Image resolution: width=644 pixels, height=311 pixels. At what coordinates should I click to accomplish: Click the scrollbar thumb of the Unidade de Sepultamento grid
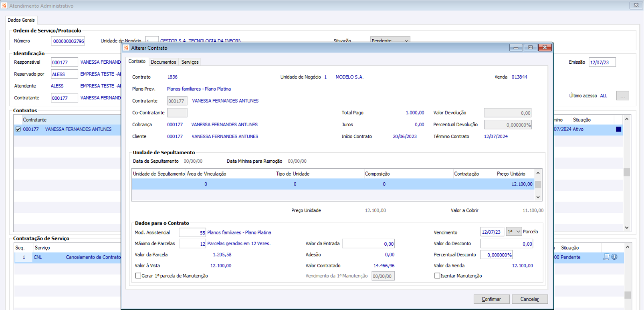click(x=538, y=185)
